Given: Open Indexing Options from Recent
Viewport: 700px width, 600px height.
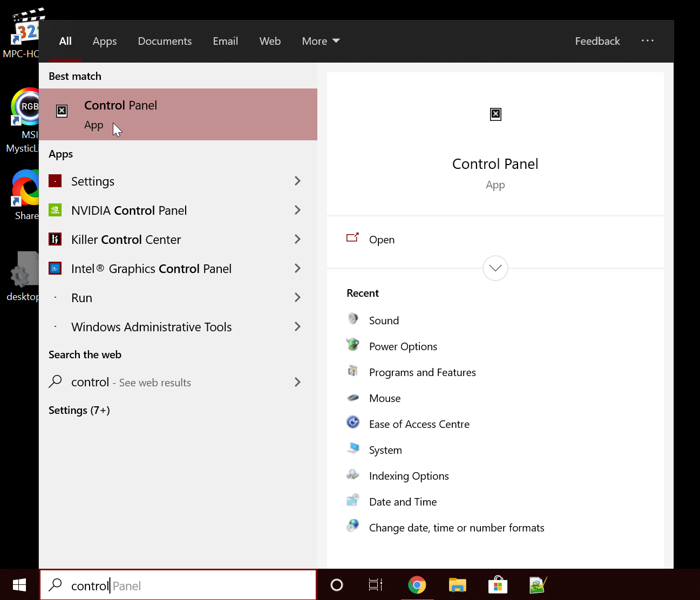Looking at the screenshot, I should pyautogui.click(x=409, y=476).
